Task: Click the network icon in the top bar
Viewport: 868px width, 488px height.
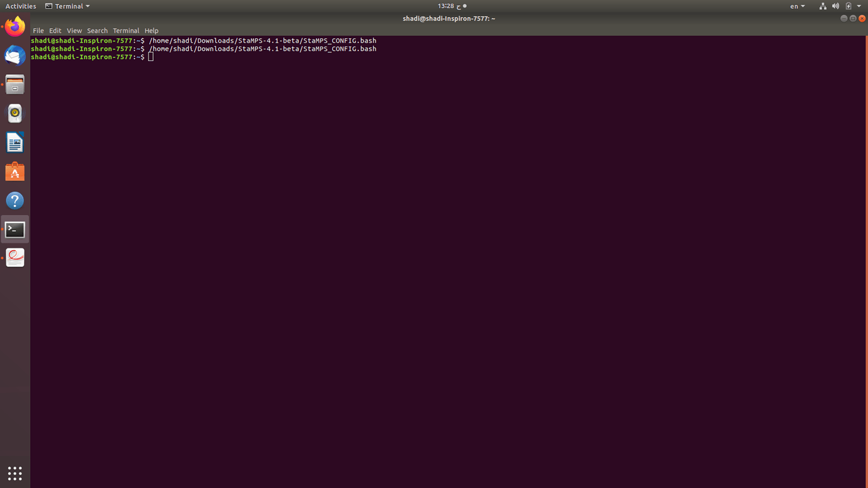Action: pos(823,6)
